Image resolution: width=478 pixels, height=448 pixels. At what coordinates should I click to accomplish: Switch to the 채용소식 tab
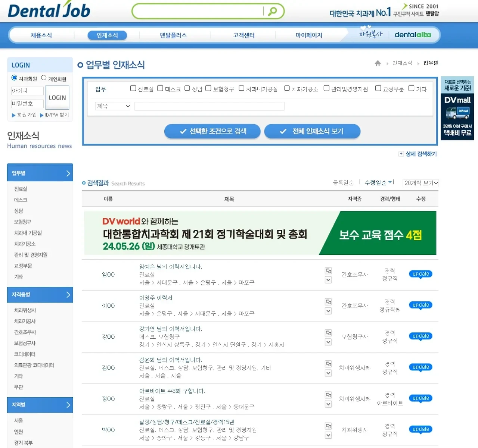41,35
